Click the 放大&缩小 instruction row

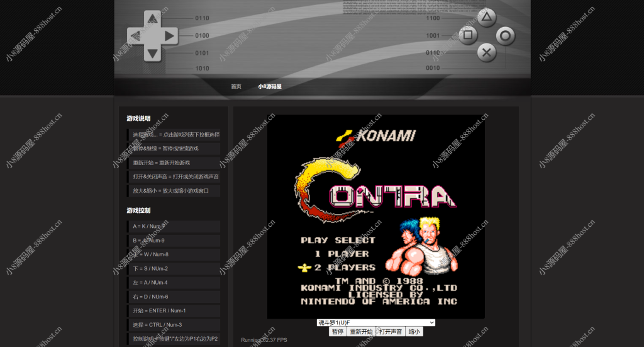point(174,191)
